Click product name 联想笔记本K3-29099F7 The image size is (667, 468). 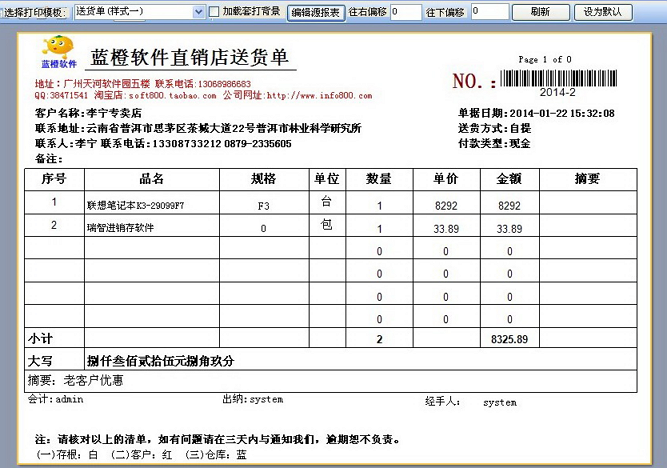click(135, 206)
